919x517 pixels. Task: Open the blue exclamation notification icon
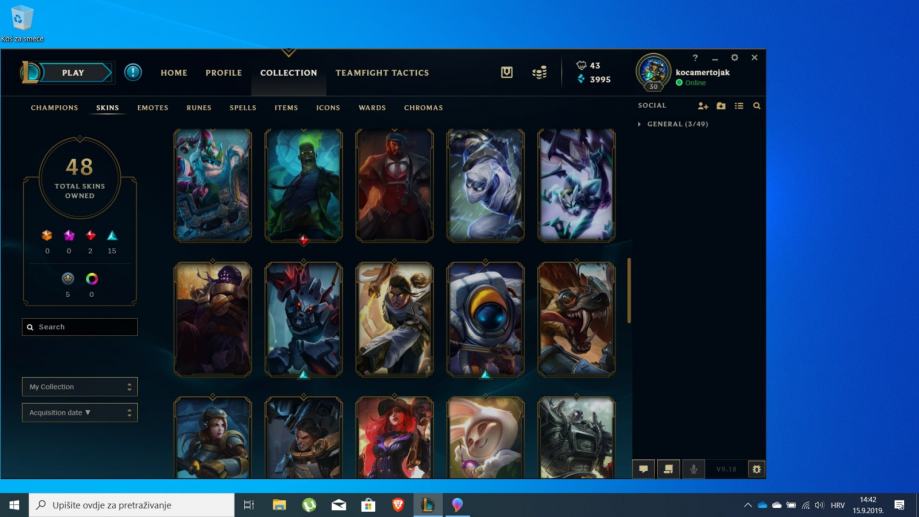pos(133,72)
